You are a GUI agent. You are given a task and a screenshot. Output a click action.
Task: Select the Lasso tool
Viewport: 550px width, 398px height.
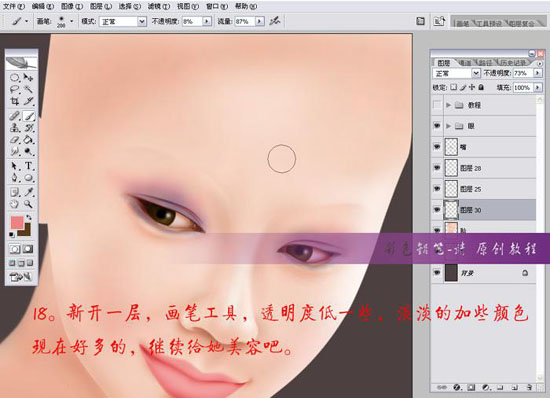click(14, 89)
